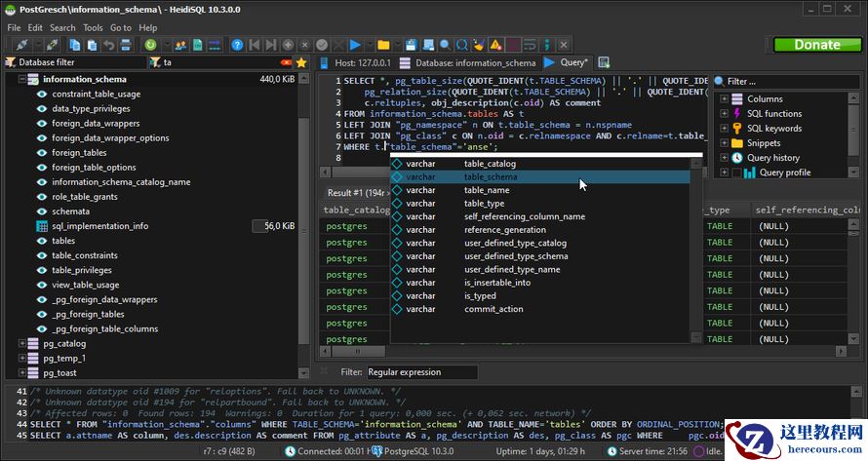The width and height of the screenshot is (868, 461).
Task: Collapse the information_schema tree node
Action: pos(22,80)
